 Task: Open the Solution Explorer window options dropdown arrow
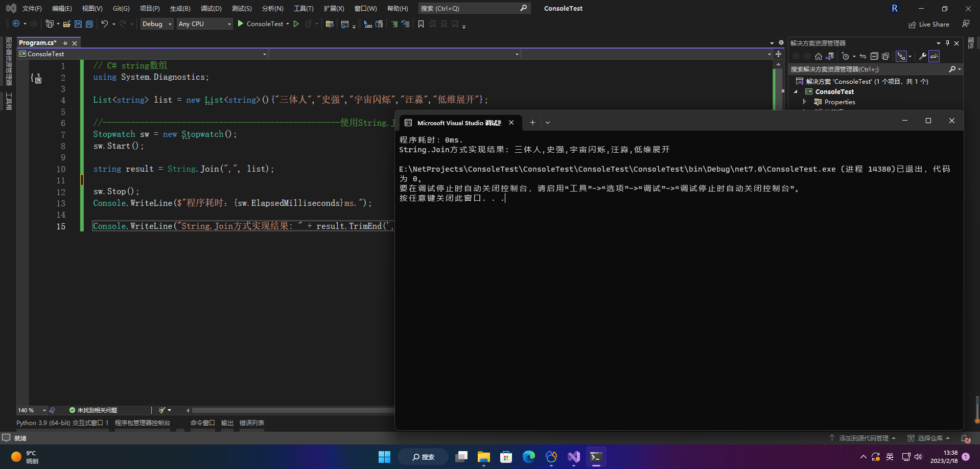(939, 43)
